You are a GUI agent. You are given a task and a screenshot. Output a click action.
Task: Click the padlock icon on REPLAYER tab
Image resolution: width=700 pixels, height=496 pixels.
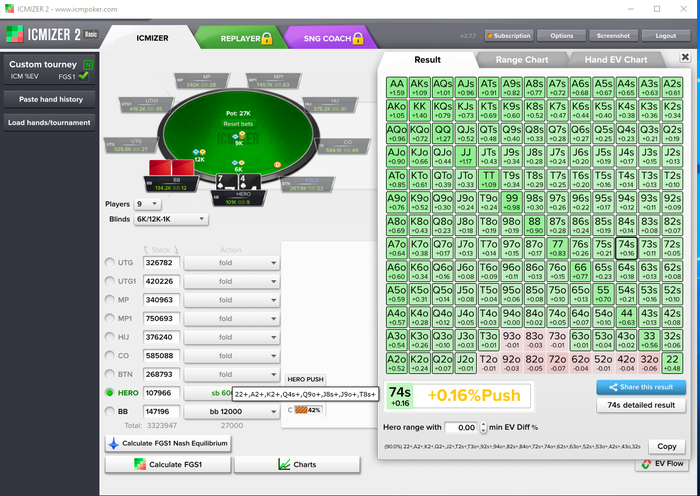click(x=267, y=38)
